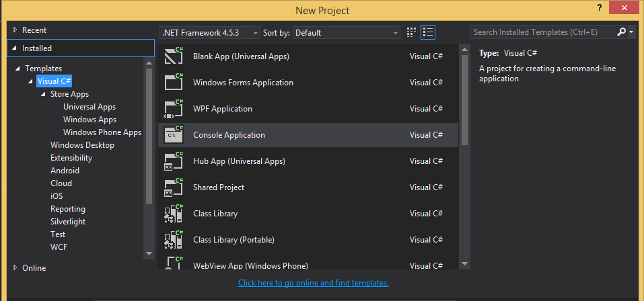Click the WebView App (Windows Phone) template icon
This screenshot has width=644, height=301.
point(174,263)
